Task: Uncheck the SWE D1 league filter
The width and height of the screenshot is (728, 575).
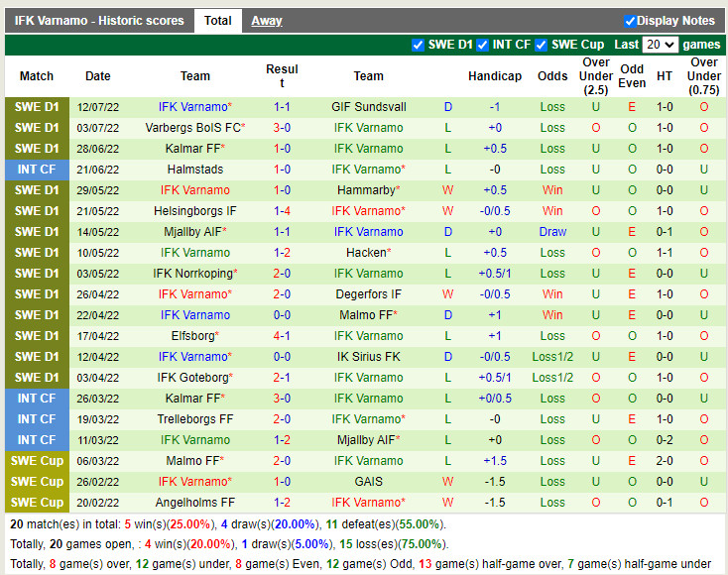Action: click(418, 45)
